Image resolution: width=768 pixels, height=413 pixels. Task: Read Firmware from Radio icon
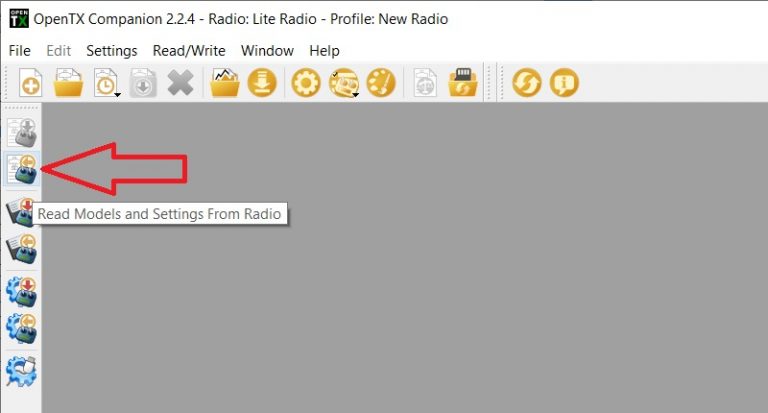(x=22, y=329)
